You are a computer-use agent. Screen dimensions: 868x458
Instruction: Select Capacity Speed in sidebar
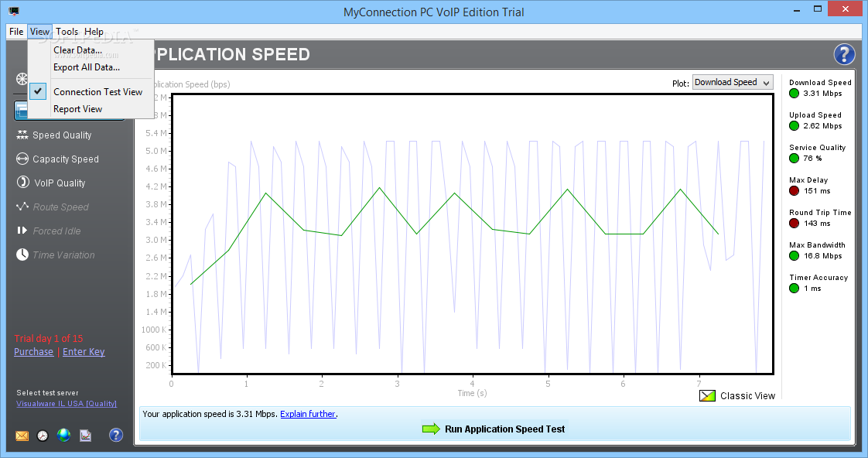65,159
